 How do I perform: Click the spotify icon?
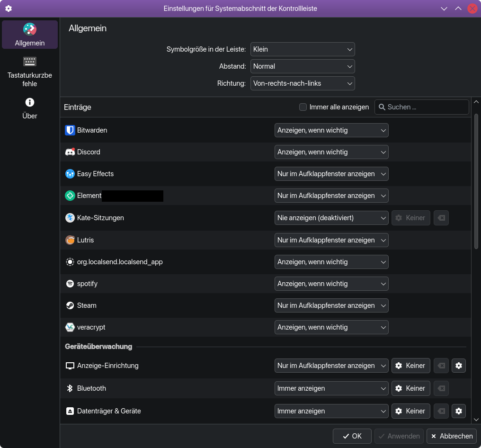pos(70,284)
